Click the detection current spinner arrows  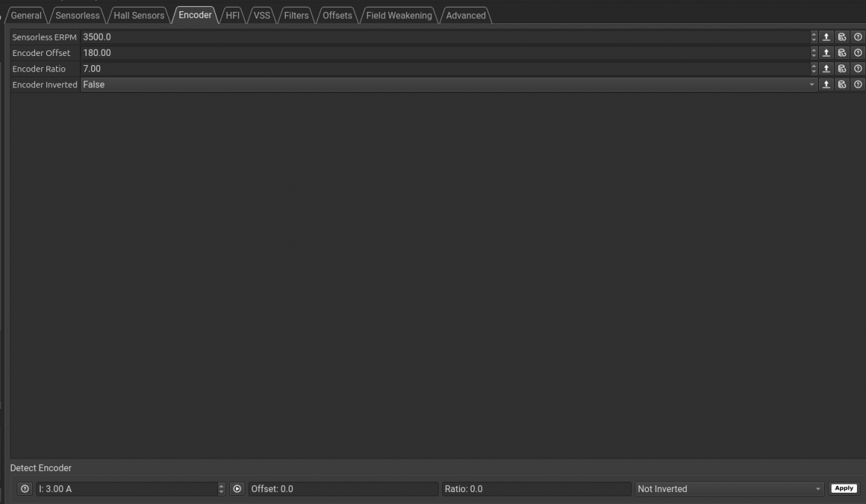pos(222,489)
